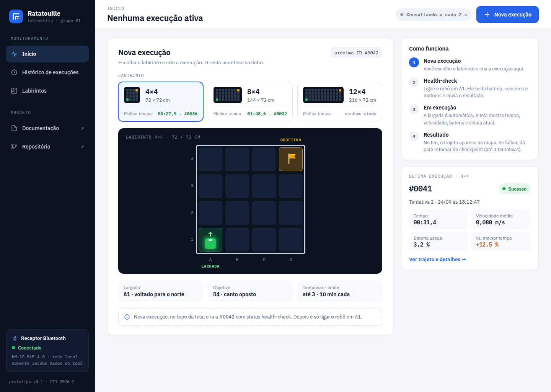Screen dimensions: 551x392
Task: Click the Nova execução button
Action: [507, 15]
